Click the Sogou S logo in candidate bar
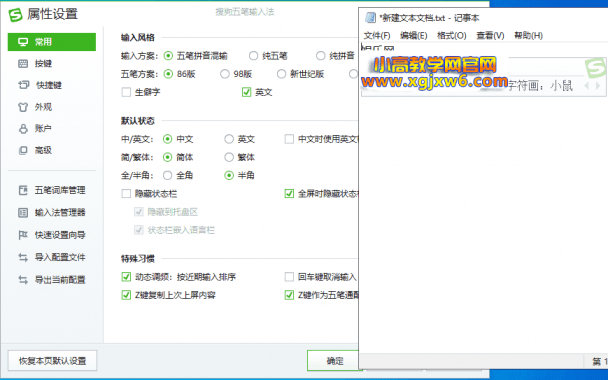The height and width of the screenshot is (380, 608). pyautogui.click(x=595, y=67)
